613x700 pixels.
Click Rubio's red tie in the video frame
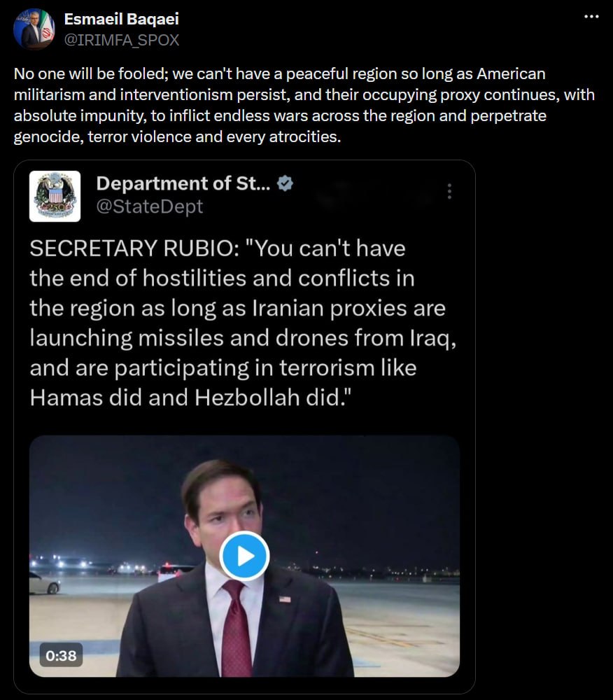237,627
